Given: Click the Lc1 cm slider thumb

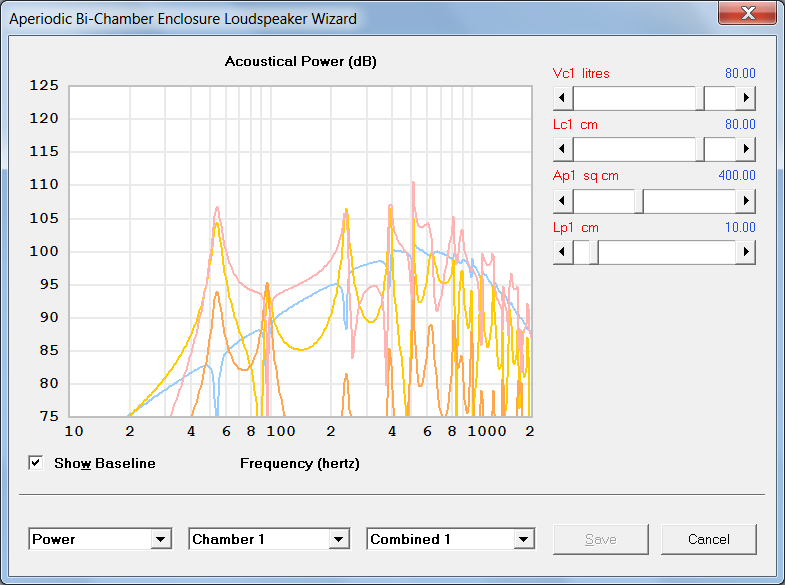Looking at the screenshot, I should pyautogui.click(x=700, y=149).
